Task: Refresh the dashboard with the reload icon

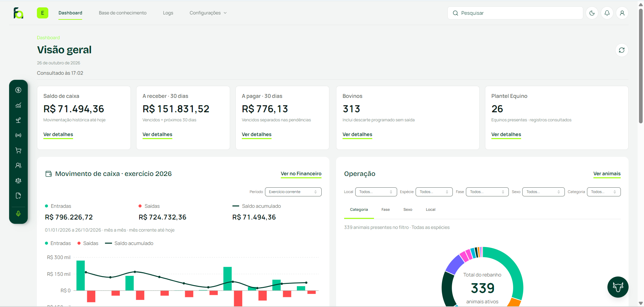Action: point(622,50)
